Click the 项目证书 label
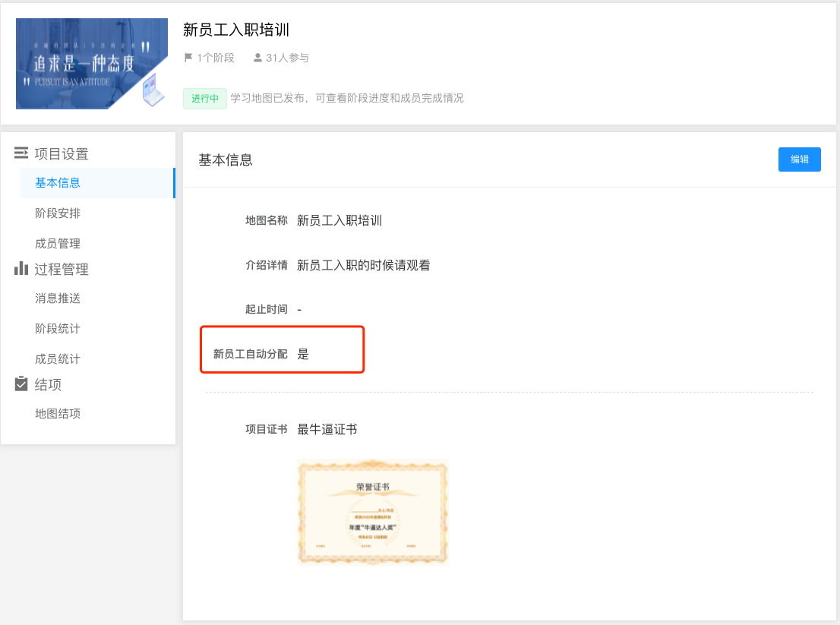This screenshot has height=625, width=840. (x=267, y=429)
